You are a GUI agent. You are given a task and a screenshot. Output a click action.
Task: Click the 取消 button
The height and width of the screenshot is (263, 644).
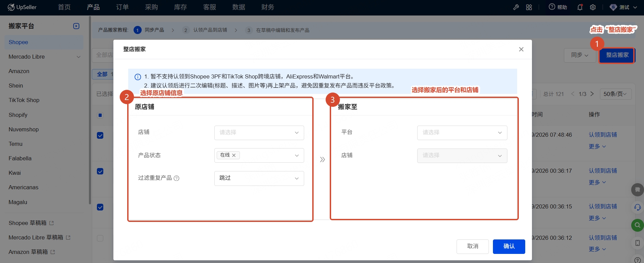tap(473, 246)
